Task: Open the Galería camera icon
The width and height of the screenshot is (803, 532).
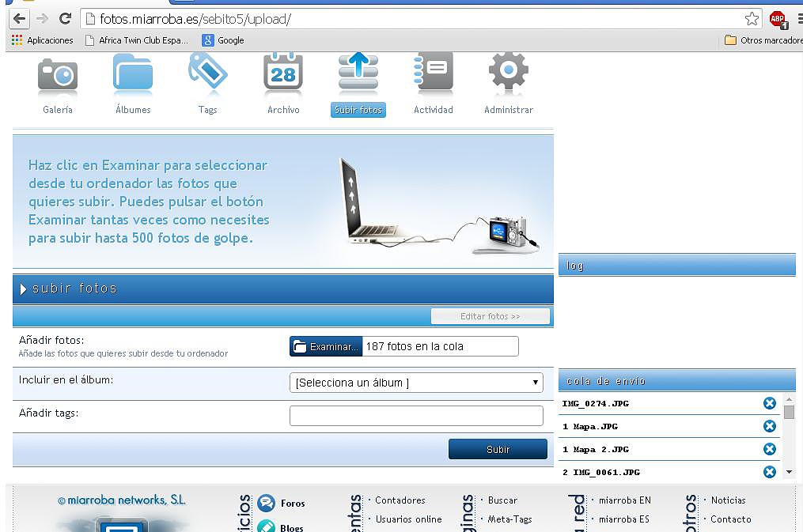Action: tap(57, 75)
